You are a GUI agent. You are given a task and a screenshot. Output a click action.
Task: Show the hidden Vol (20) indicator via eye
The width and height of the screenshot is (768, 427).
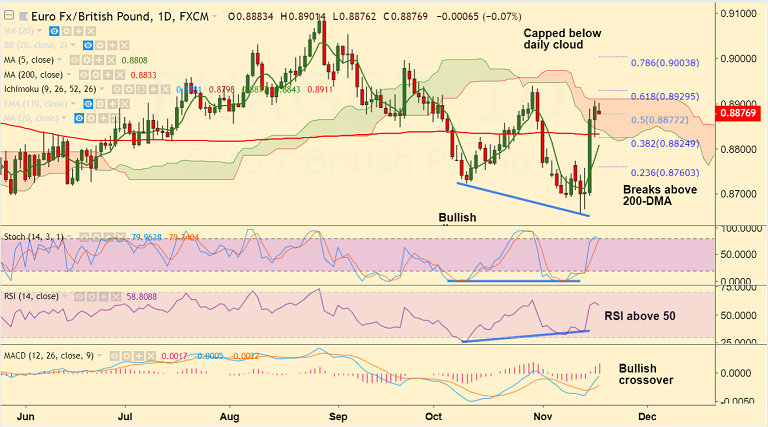coord(54,31)
